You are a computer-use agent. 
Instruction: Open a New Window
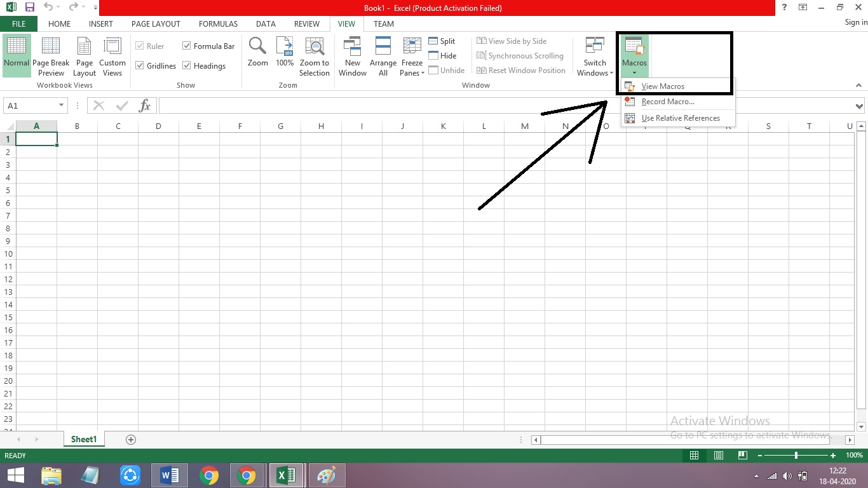[x=353, y=56]
